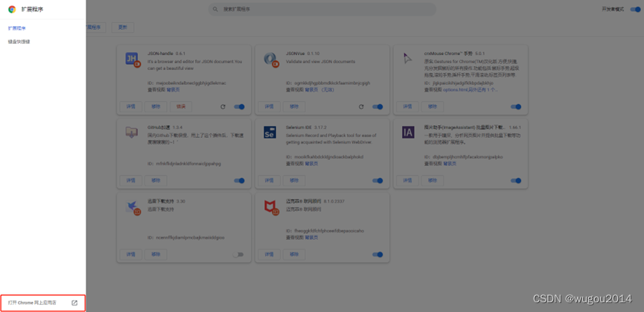This screenshot has width=644, height=312.
Task: Open 详情 for JSONVue
Action: (x=269, y=106)
